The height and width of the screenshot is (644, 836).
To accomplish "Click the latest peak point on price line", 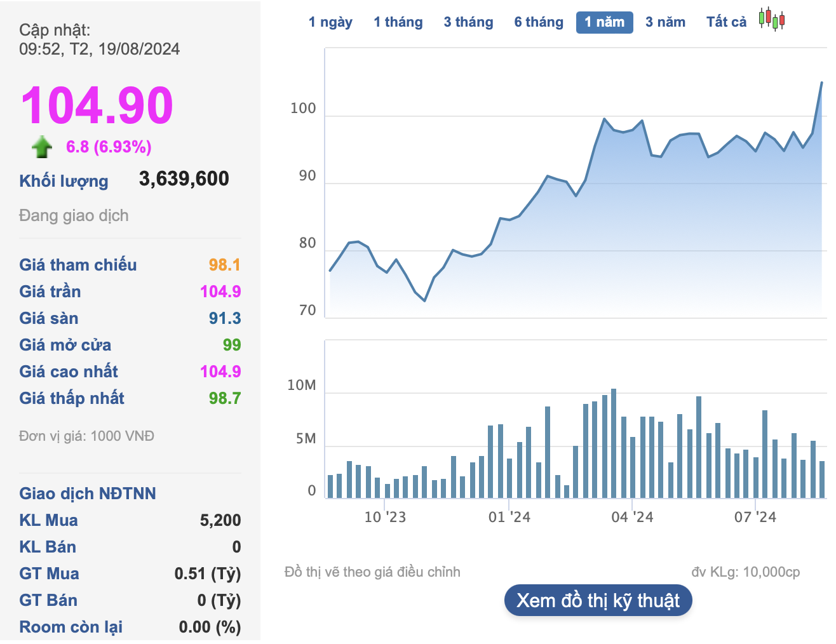I will pos(822,83).
